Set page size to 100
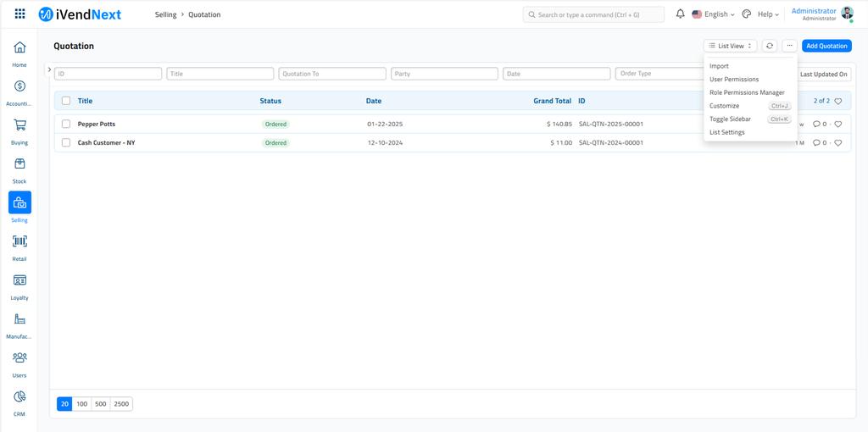The image size is (868, 432). click(x=82, y=404)
